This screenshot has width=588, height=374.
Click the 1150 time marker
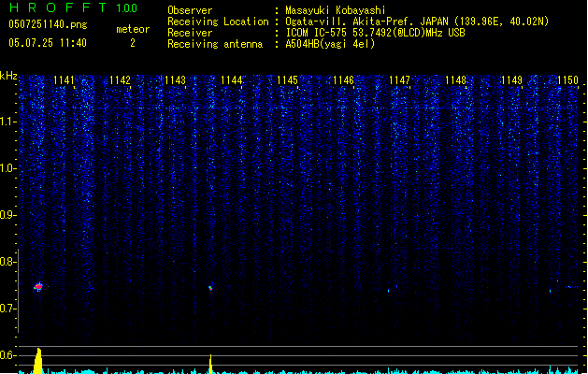pos(567,80)
